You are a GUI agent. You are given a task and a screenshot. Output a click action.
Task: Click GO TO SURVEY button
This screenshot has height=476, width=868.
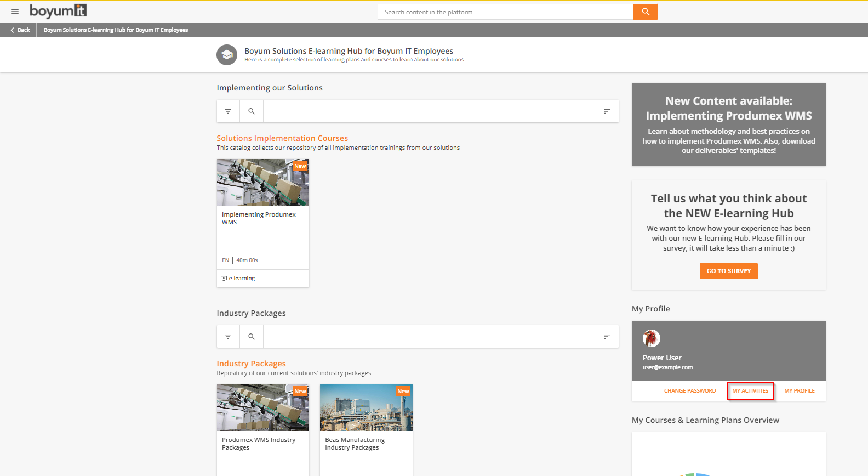pos(729,271)
